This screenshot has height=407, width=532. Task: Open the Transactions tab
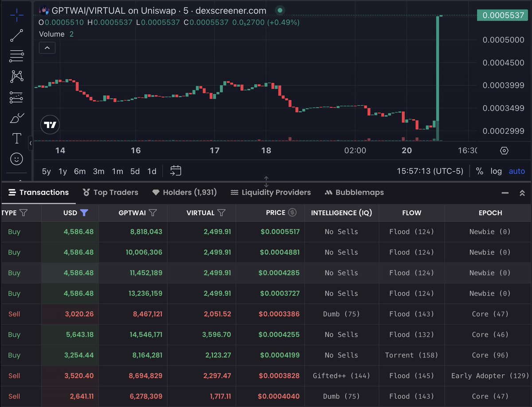pos(39,192)
